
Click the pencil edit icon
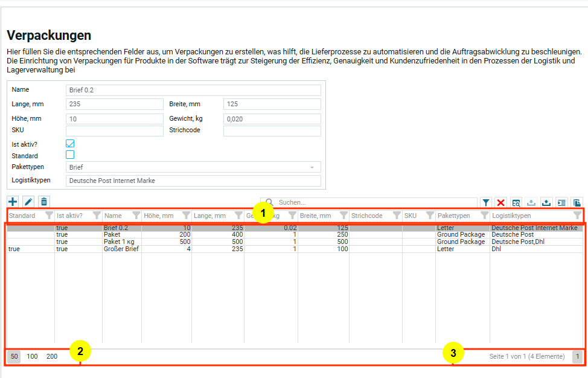[28, 202]
